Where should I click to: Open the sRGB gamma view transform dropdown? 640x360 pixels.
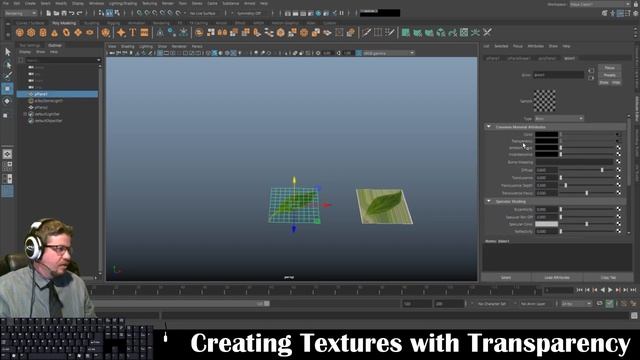pyautogui.click(x=388, y=53)
